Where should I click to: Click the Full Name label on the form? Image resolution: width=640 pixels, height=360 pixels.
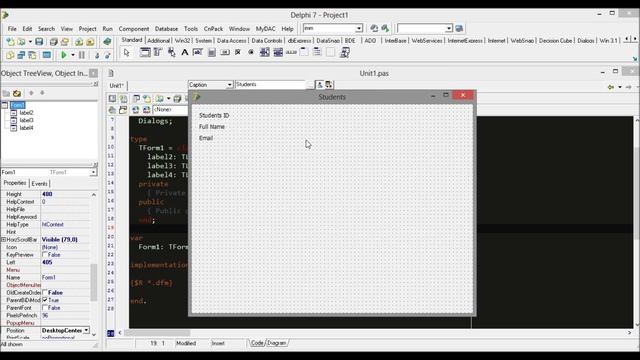[211, 127]
